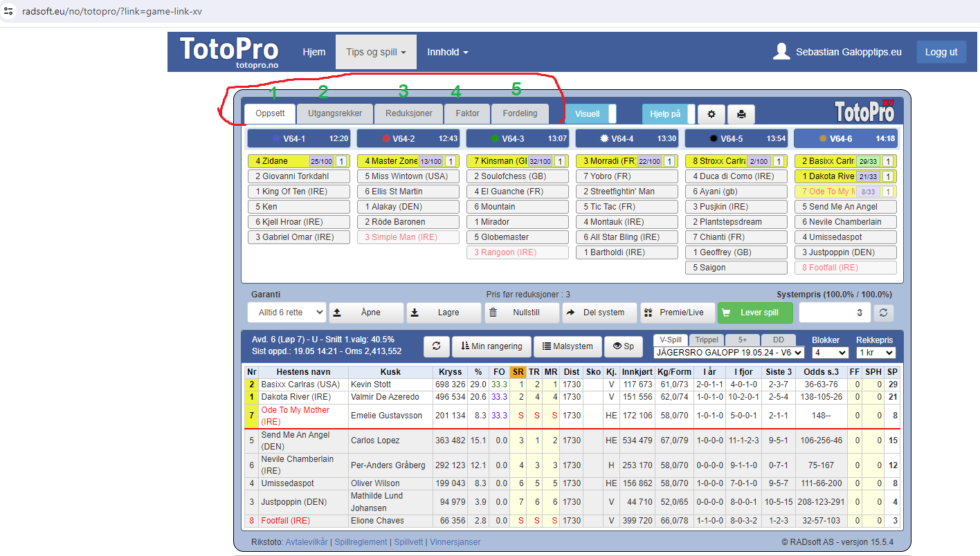
Task: Click 'Send Me An Angel (DEN)' in the table
Action: click(303, 441)
